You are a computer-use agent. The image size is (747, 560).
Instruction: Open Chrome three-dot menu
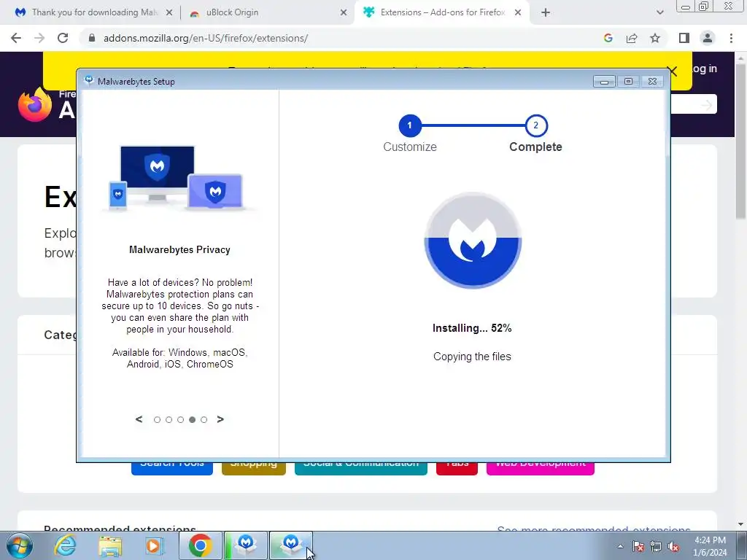731,38
